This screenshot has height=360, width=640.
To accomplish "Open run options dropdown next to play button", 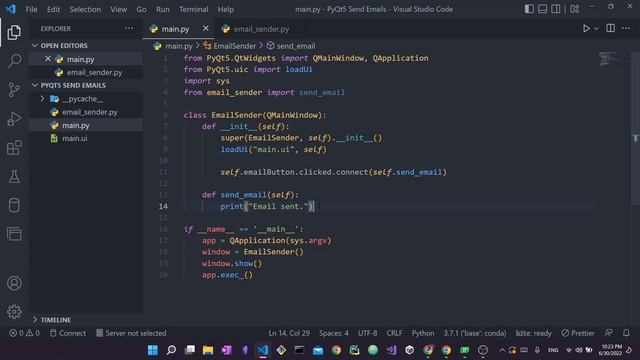I will pyautogui.click(x=596, y=29).
